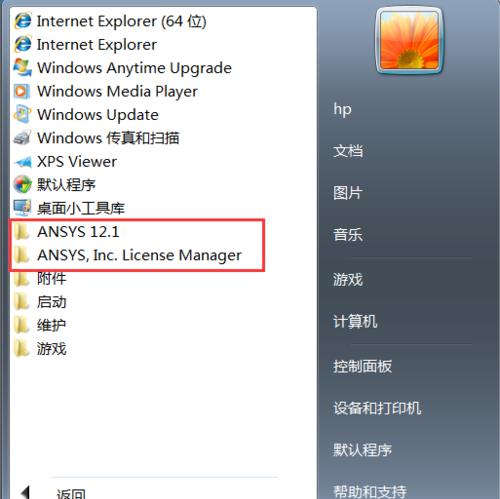Click the ANSYS, Inc. License Manager folder icon
Image resolution: width=500 pixels, height=499 pixels.
pyautogui.click(x=22, y=255)
